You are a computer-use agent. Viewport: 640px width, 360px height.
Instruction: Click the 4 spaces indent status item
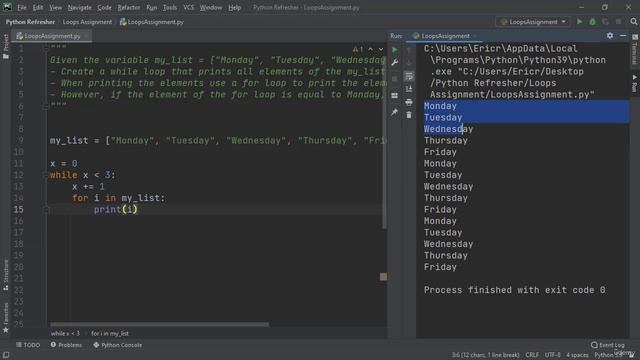[577, 355]
